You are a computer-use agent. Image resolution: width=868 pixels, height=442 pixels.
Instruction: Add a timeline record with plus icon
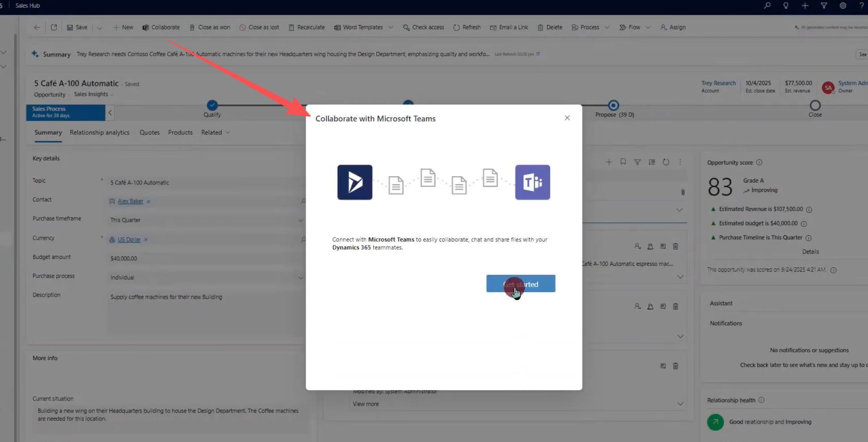click(x=609, y=162)
